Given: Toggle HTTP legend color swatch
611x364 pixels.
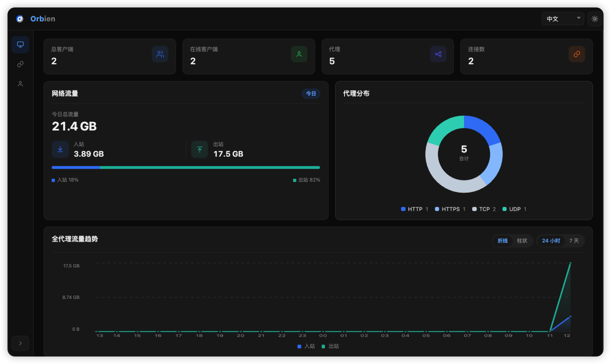Looking at the screenshot, I should tap(403, 209).
